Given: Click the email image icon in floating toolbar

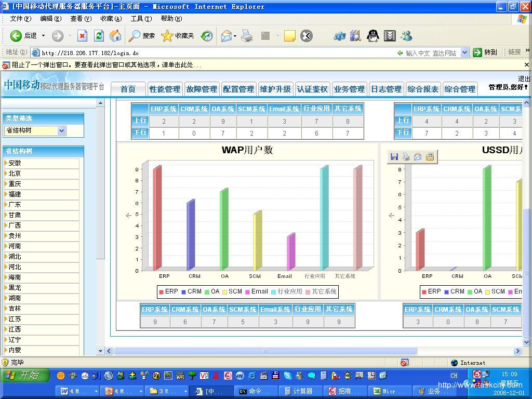Looking at the screenshot, I should [x=418, y=157].
